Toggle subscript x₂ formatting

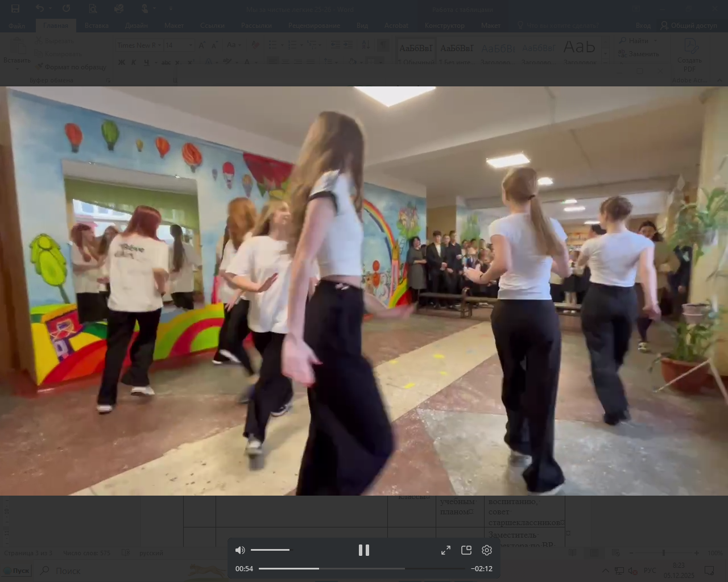(x=178, y=63)
